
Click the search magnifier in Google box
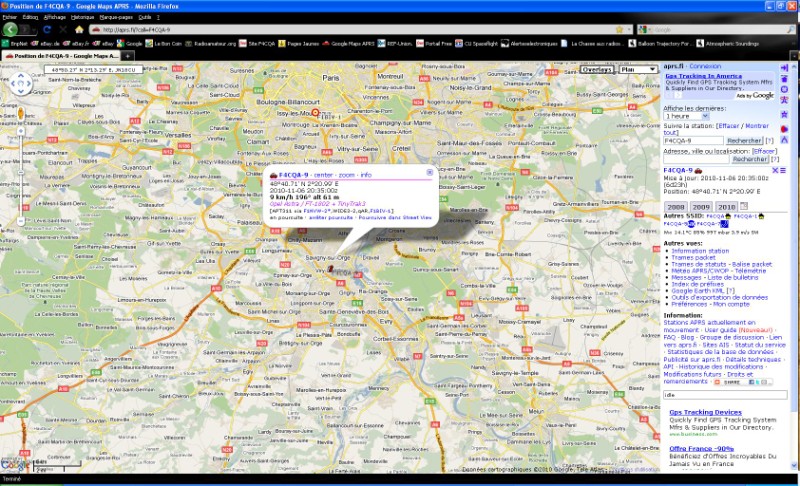coord(791,30)
